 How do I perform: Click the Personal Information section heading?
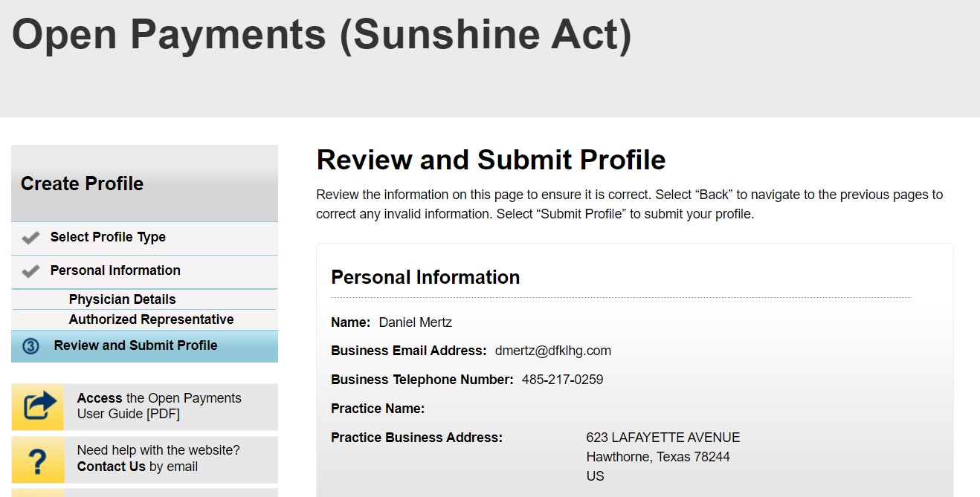425,277
